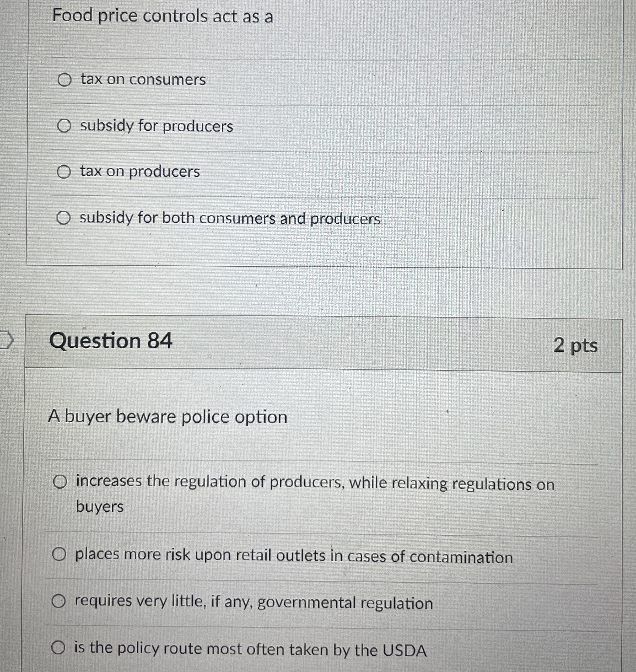This screenshot has width=636, height=672.
Task: Select radio button for tax on consumers
Action: tap(64, 80)
